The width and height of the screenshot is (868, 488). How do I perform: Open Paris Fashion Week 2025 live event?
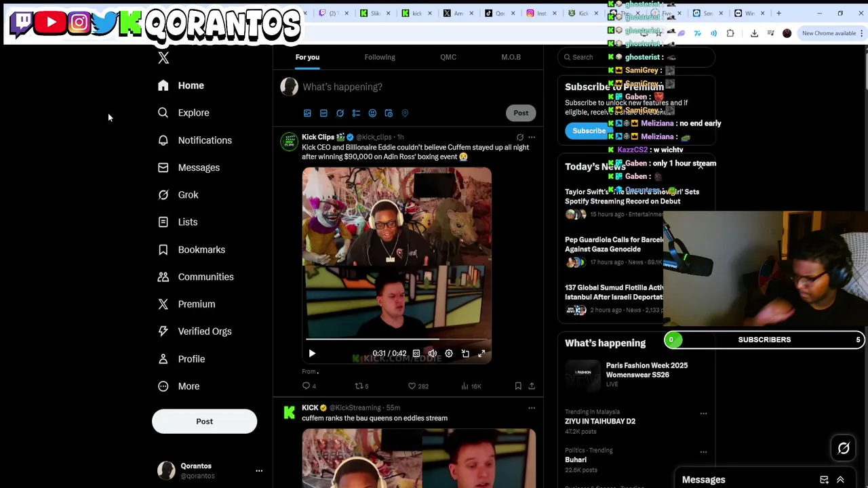(635, 375)
